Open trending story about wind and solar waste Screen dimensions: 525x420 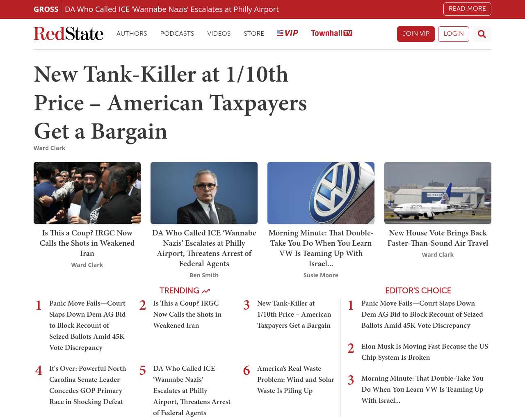click(x=295, y=379)
